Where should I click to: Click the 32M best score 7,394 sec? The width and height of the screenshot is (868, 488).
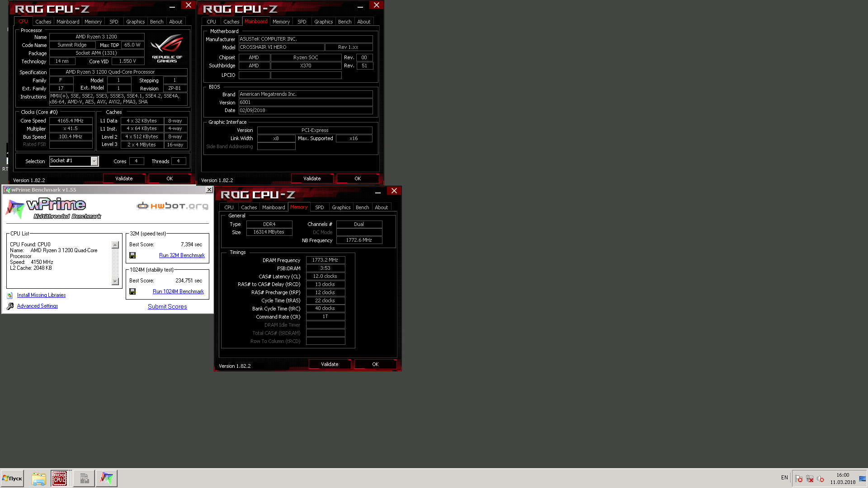pyautogui.click(x=192, y=244)
